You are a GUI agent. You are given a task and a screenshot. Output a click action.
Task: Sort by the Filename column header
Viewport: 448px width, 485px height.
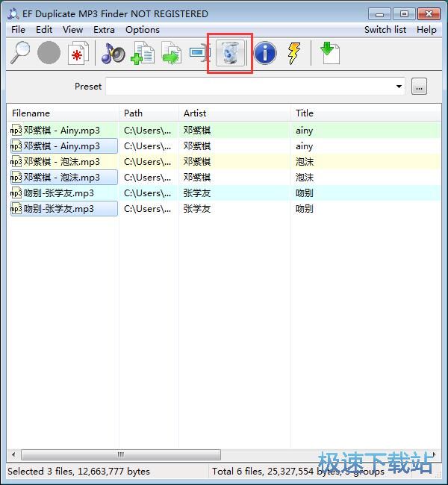pyautogui.click(x=63, y=113)
